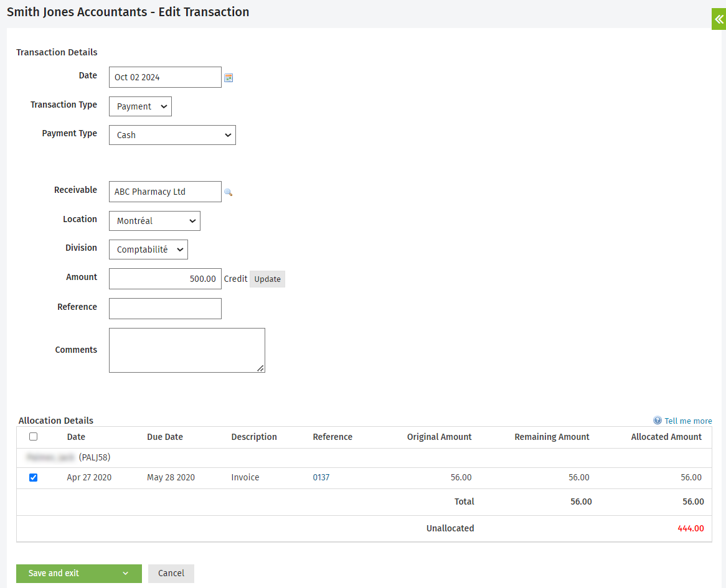726x588 pixels.
Task: Select the May 28 2020 due date cell
Action: (x=171, y=477)
